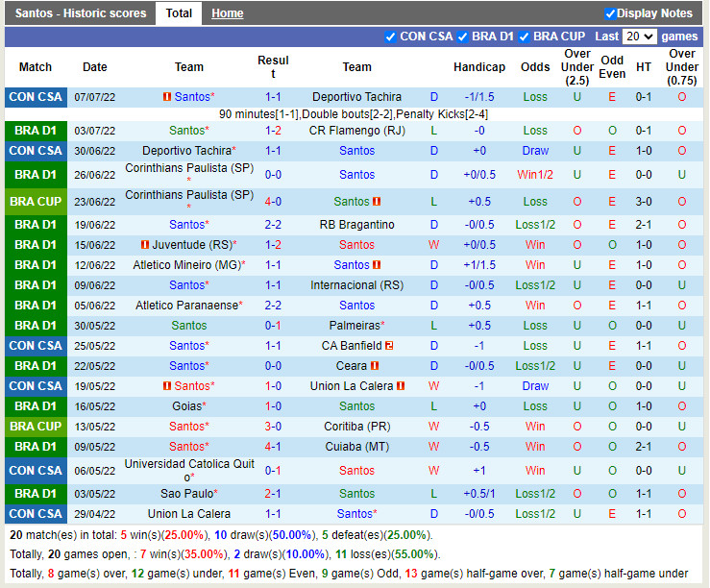Click red card icon beside Santos on 07/07/22

tap(166, 97)
